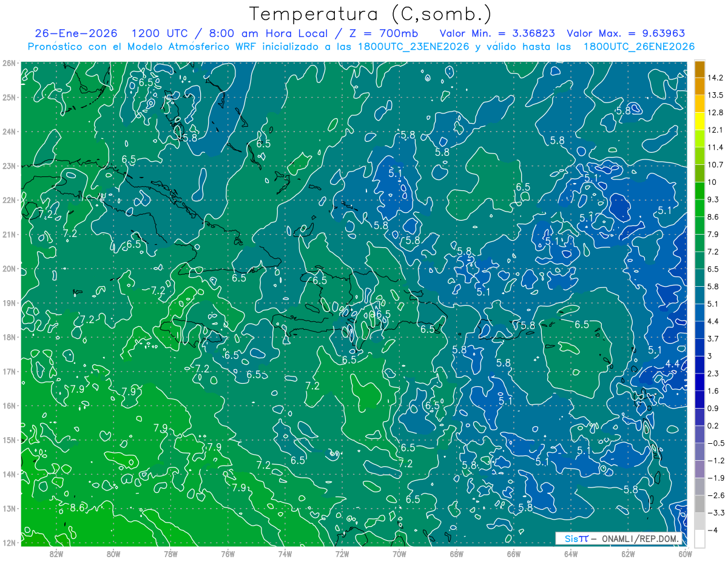Click the "64W" longitude axis label
The width and height of the screenshot is (728, 562).
coord(571,553)
